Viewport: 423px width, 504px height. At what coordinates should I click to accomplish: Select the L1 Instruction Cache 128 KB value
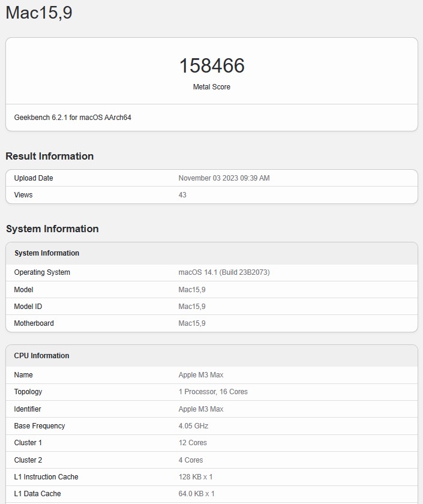tap(196, 477)
